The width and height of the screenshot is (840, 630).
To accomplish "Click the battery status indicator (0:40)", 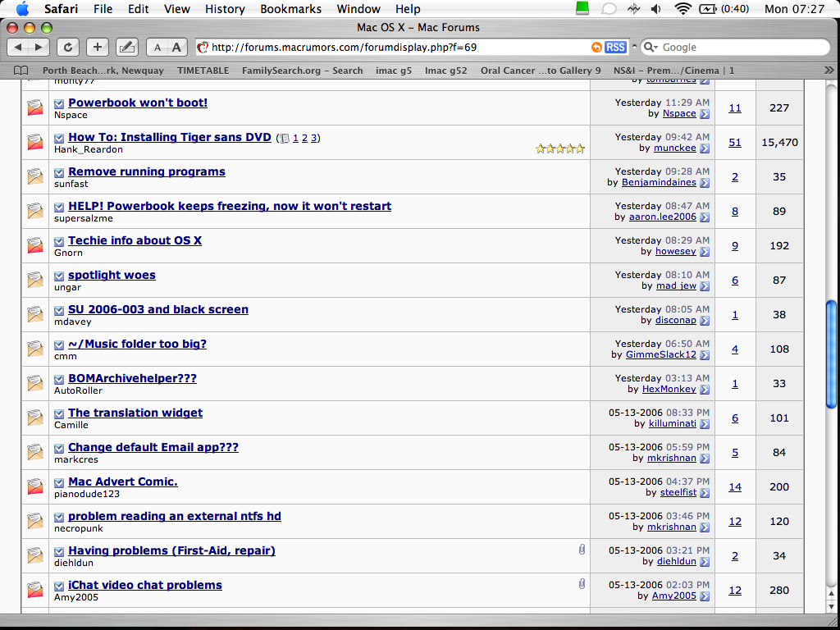I will tap(724, 8).
